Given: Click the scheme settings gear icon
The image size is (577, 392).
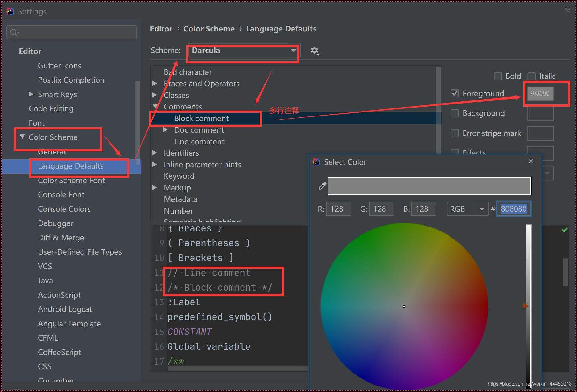Looking at the screenshot, I should point(315,51).
